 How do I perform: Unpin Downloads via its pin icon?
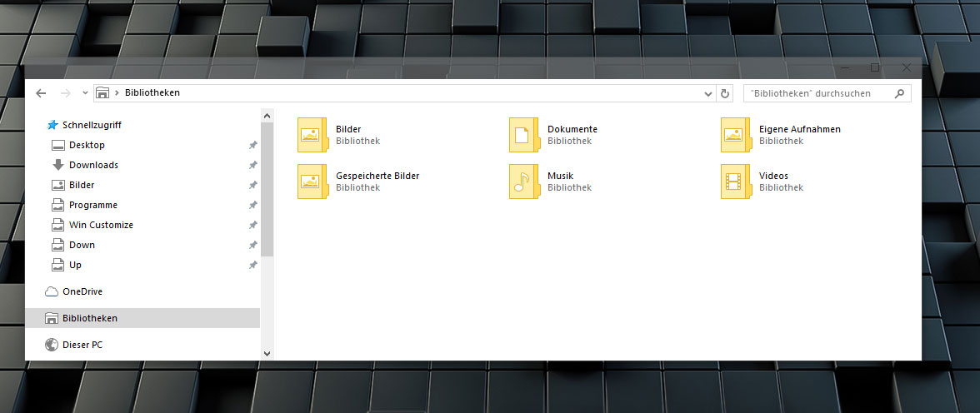coord(252,165)
